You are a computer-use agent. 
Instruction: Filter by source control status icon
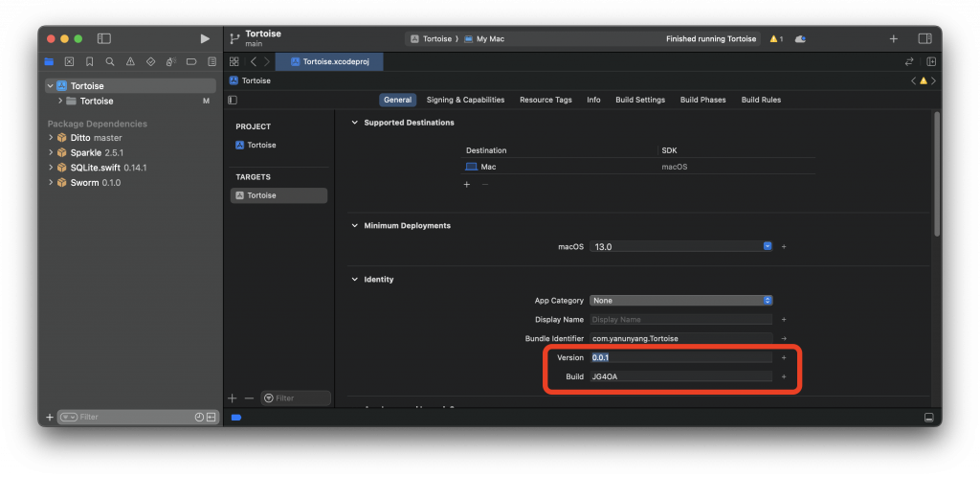[211, 417]
